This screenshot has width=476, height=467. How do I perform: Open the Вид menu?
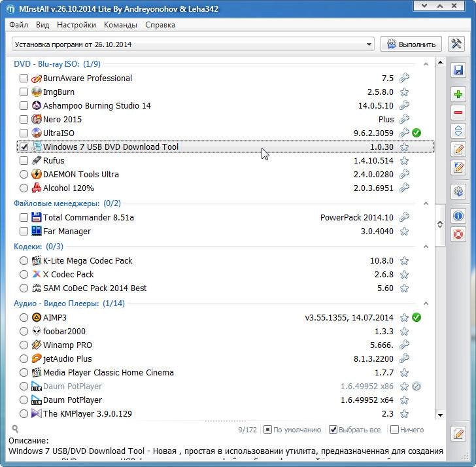pyautogui.click(x=42, y=25)
